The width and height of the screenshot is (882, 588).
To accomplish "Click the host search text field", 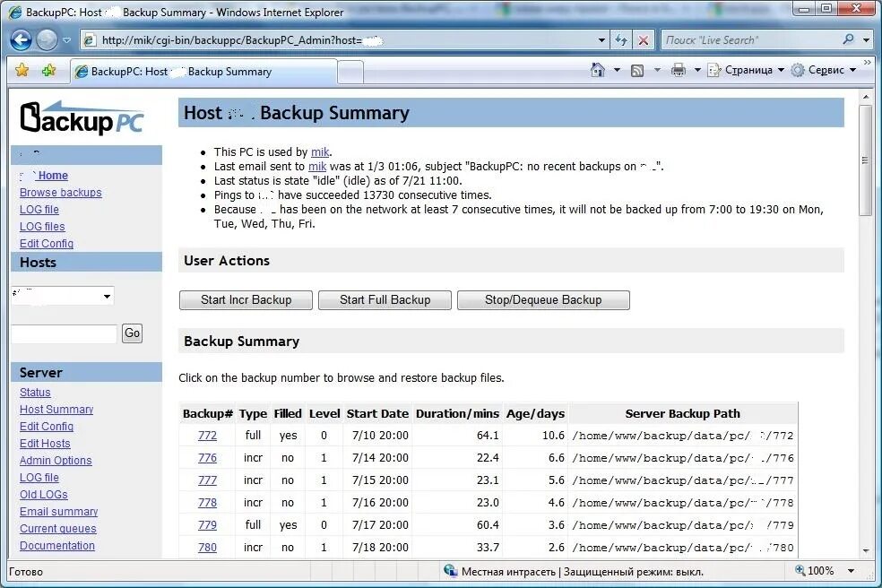I will pos(64,333).
